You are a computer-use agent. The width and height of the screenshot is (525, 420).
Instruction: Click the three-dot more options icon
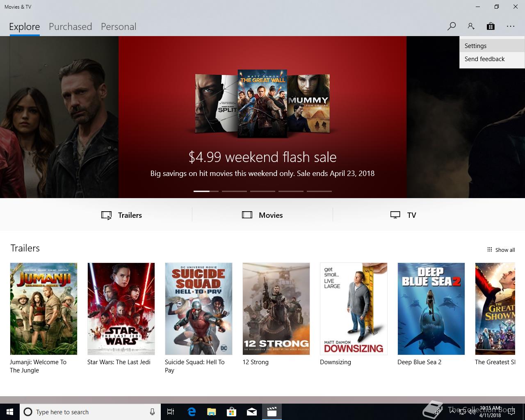coord(510,26)
